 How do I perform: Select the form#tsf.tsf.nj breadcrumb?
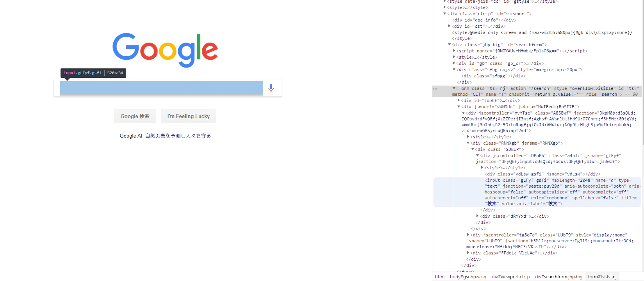(x=602, y=277)
